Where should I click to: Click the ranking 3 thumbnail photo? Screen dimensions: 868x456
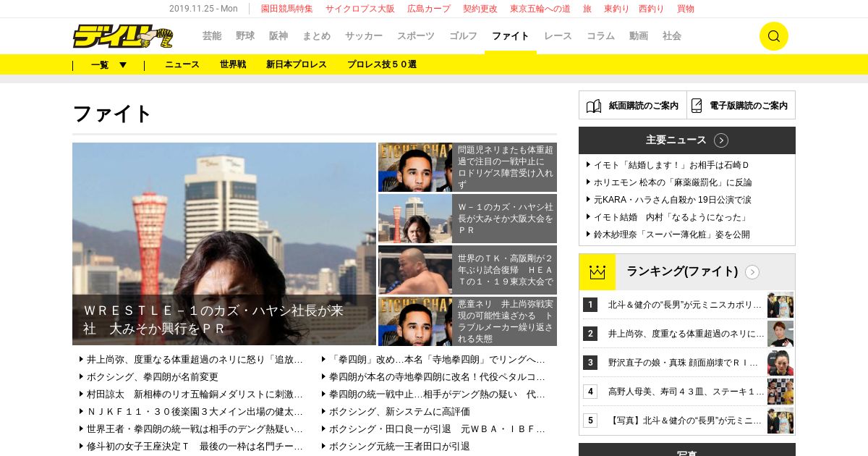[780, 363]
